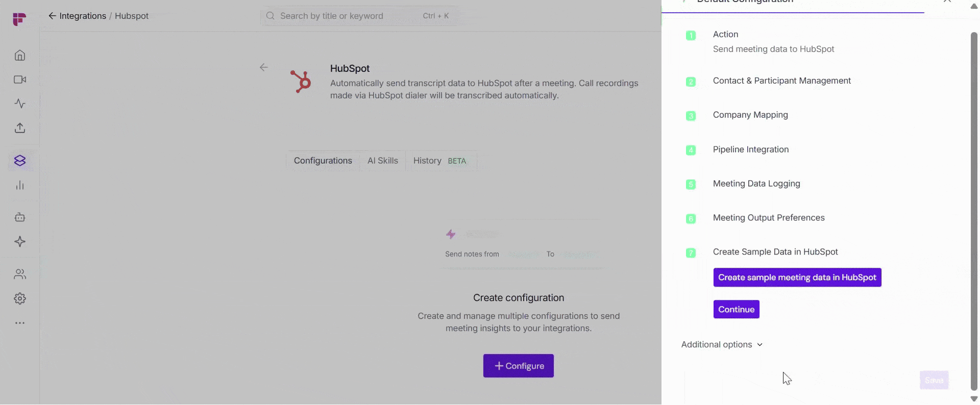Image resolution: width=980 pixels, height=405 pixels.
Task: Click the scrollbar up arrow
Action: pyautogui.click(x=974, y=6)
